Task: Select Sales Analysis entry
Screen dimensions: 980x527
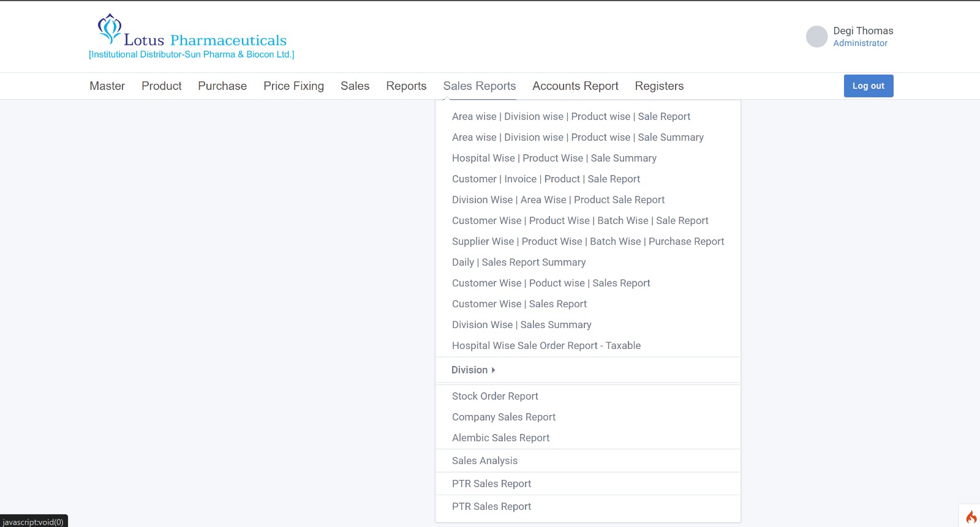Action: click(484, 461)
